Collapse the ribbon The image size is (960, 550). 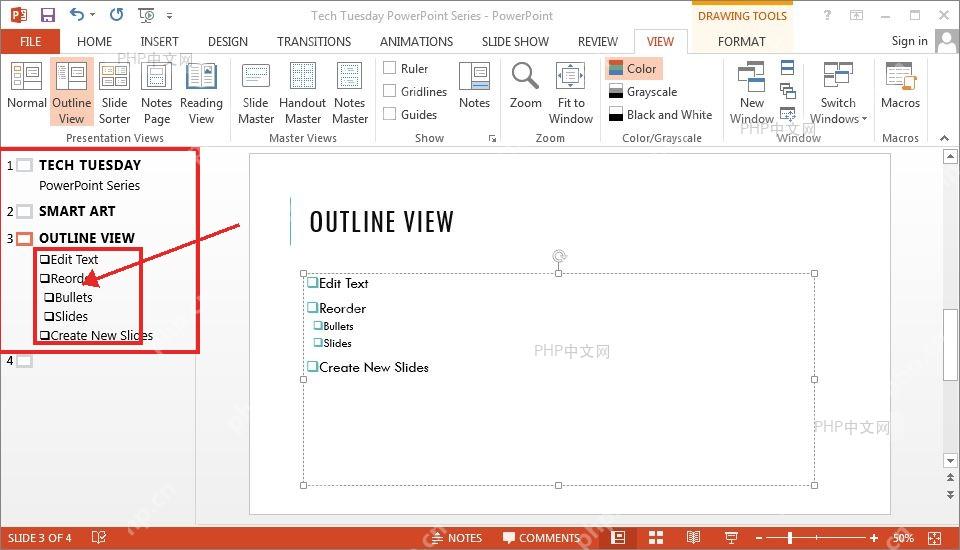945,138
